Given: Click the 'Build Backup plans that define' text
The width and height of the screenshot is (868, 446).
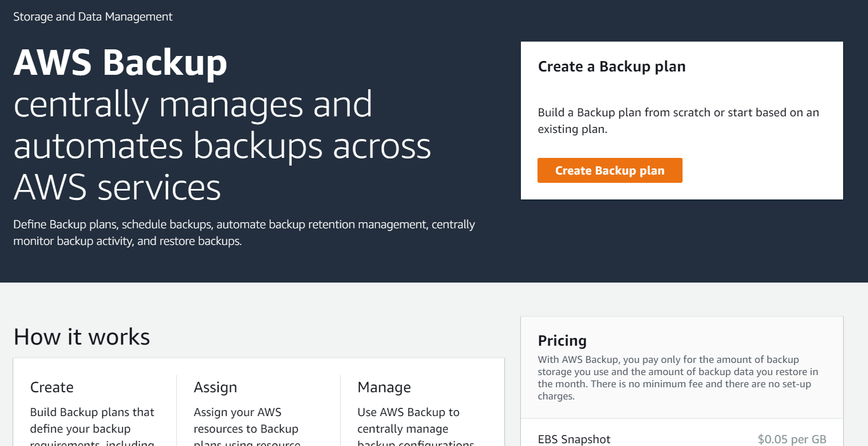Looking at the screenshot, I should tap(92, 427).
